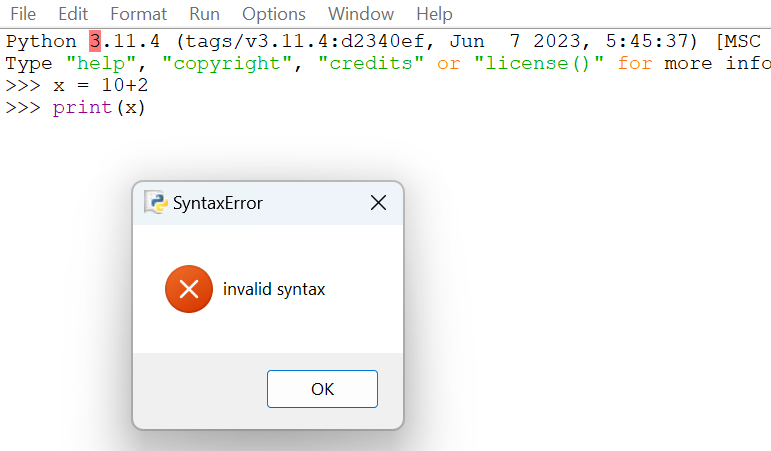The image size is (771, 451).
Task: Open the Help menu
Action: tap(434, 14)
